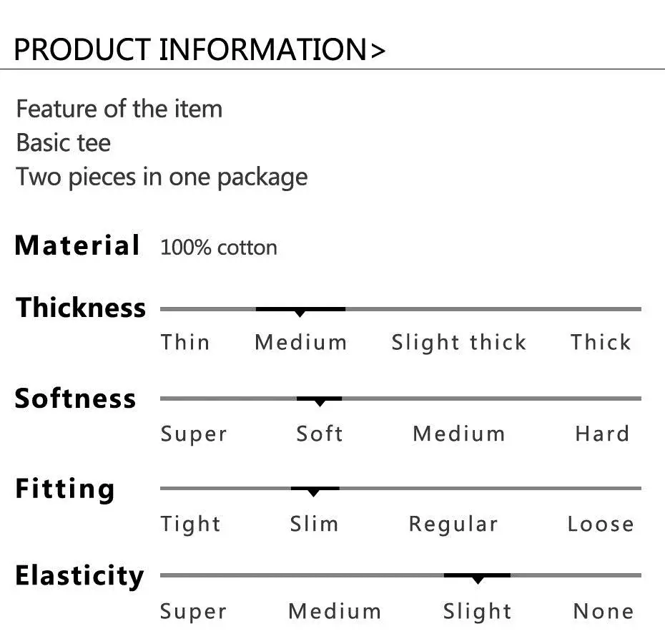Click the Slight elasticity label

477,613
